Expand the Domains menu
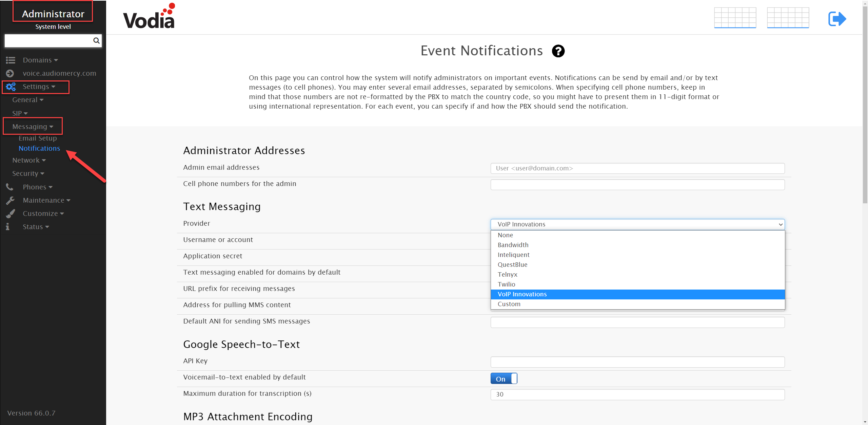Viewport: 868px width, 425px height. [x=40, y=60]
